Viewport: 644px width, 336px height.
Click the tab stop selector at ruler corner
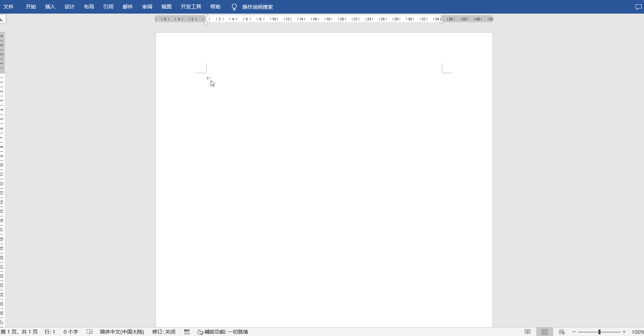pyautogui.click(x=2, y=19)
